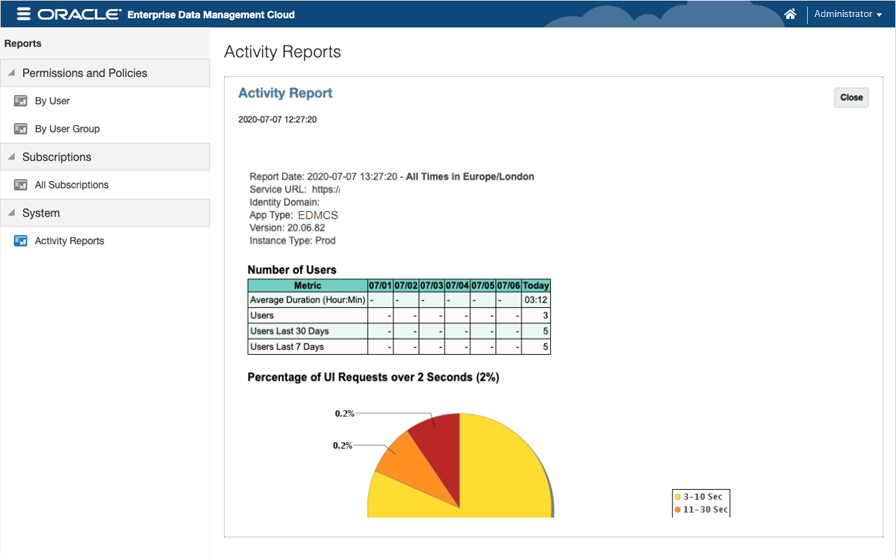896x557 pixels.
Task: Close the Activity Report
Action: pos(851,97)
